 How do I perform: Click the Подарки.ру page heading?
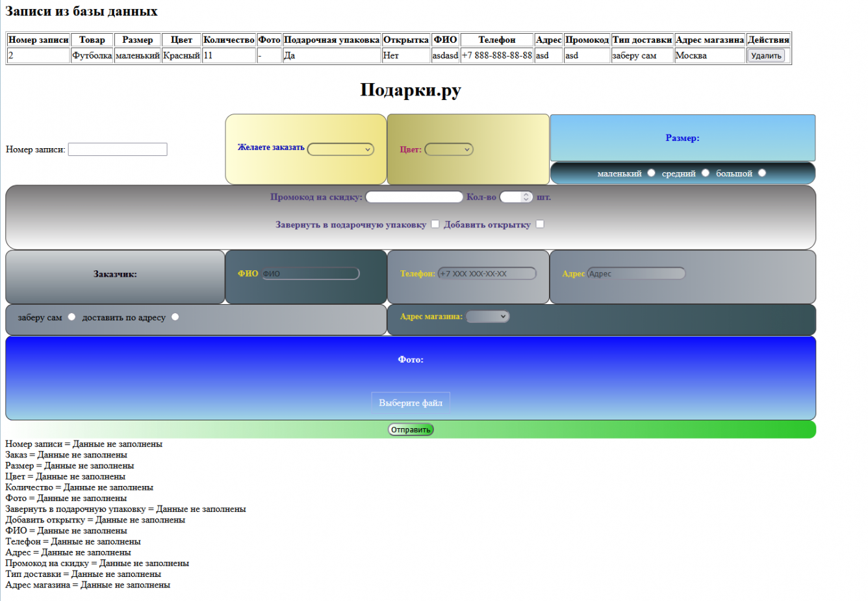tap(411, 90)
